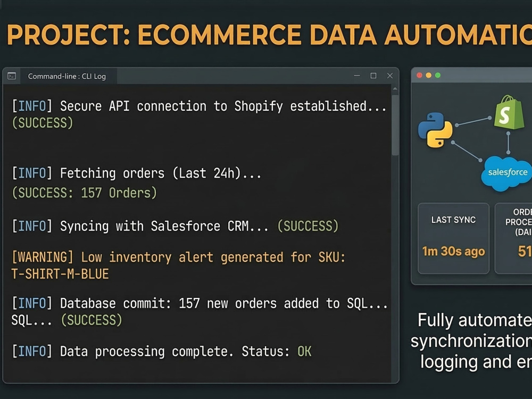Maximize the CLI Log window
Image resolution: width=532 pixels, height=399 pixels.
tap(373, 76)
